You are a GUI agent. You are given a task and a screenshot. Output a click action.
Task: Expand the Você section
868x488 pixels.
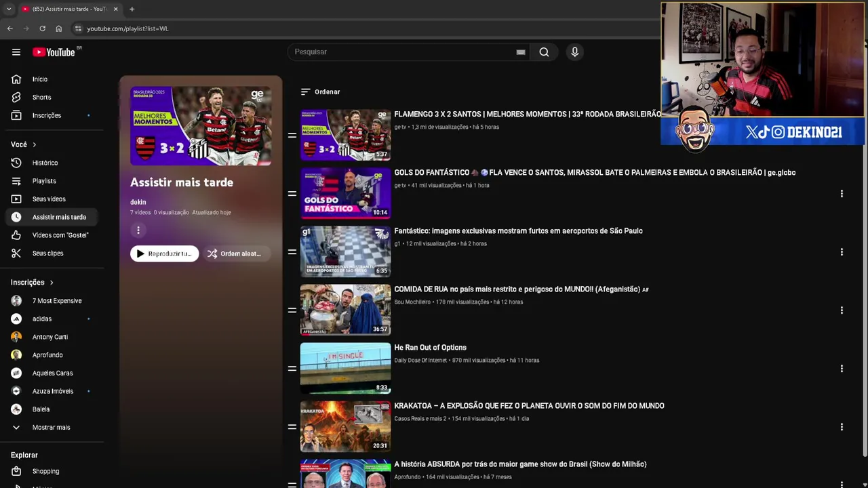24,144
